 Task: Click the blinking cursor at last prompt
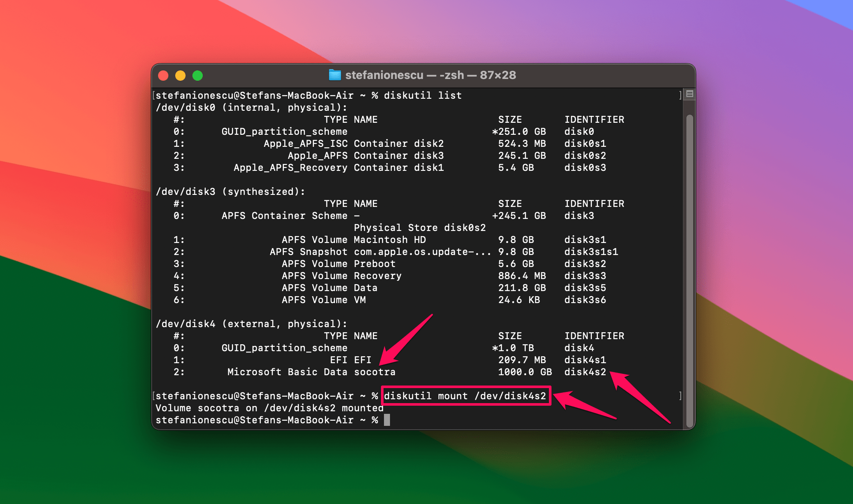pyautogui.click(x=387, y=420)
